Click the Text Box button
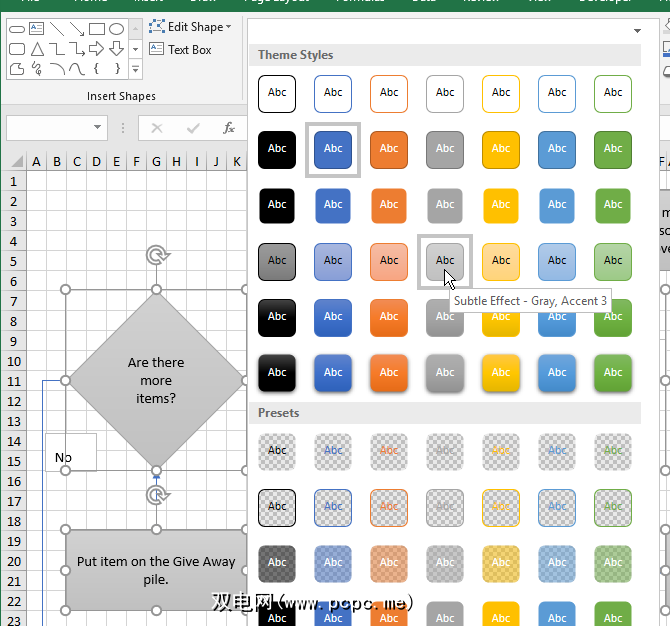 [x=180, y=50]
